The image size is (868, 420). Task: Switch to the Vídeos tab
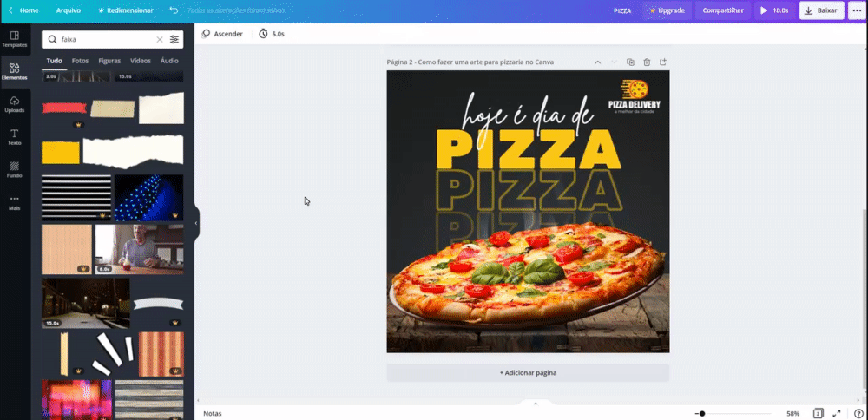pos(141,61)
